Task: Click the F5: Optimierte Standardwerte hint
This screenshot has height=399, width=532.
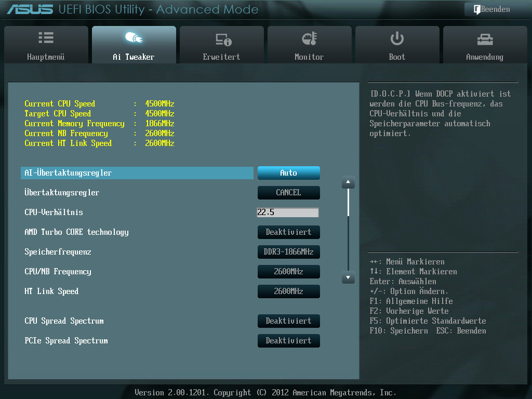Action: (428, 321)
